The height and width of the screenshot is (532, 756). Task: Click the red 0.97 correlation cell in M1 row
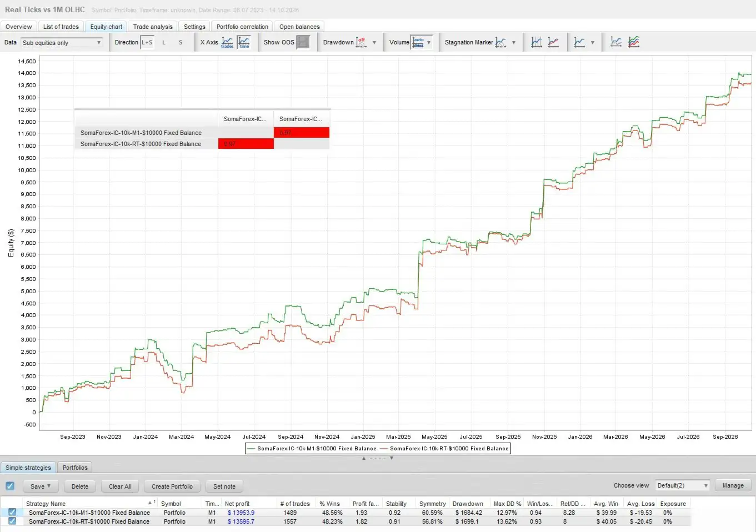(302, 133)
